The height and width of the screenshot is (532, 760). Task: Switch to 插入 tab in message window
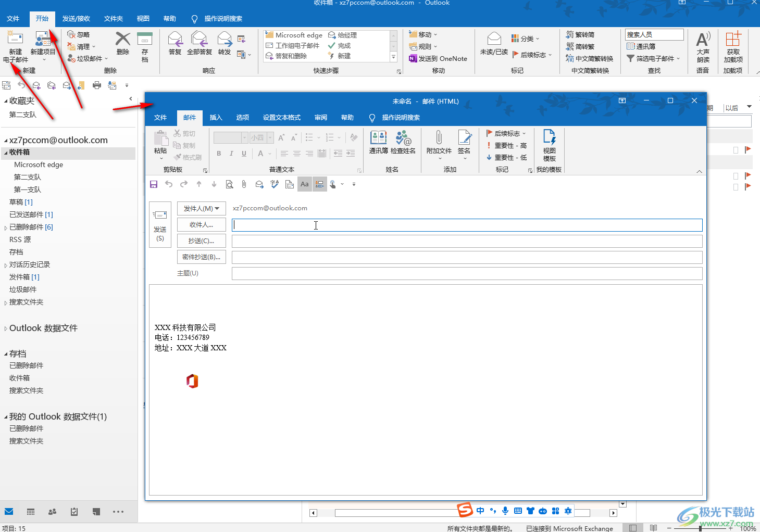[x=216, y=118]
